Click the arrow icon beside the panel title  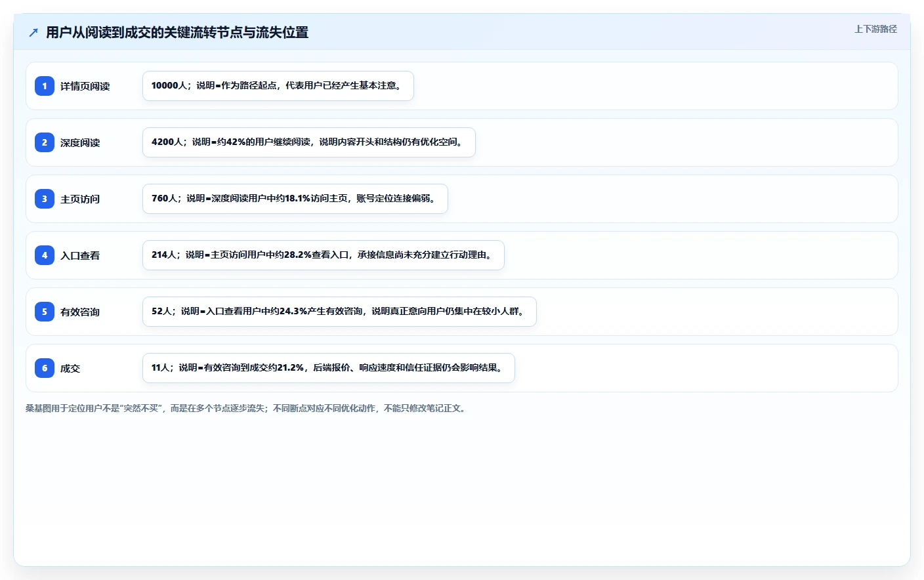(x=33, y=33)
